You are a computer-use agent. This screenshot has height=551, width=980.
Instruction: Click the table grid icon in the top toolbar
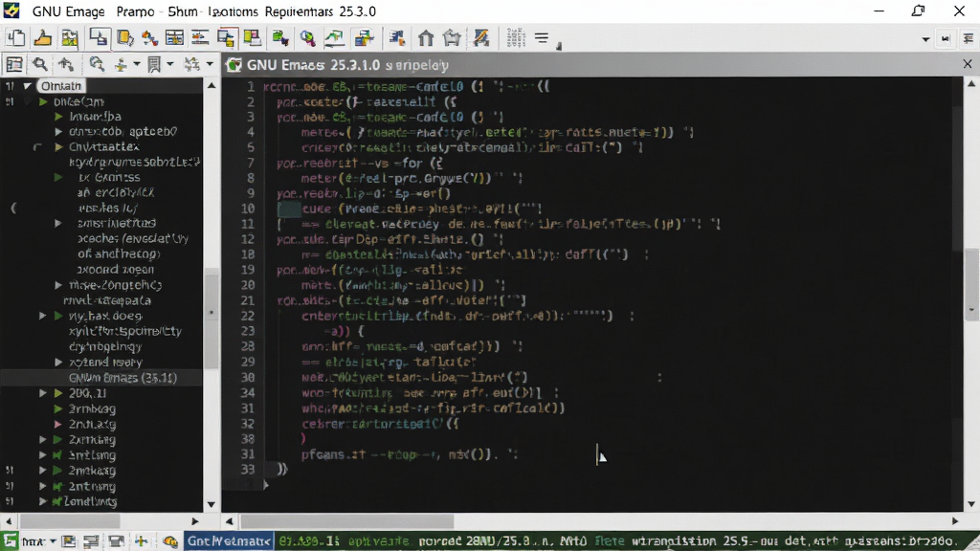[x=174, y=38]
